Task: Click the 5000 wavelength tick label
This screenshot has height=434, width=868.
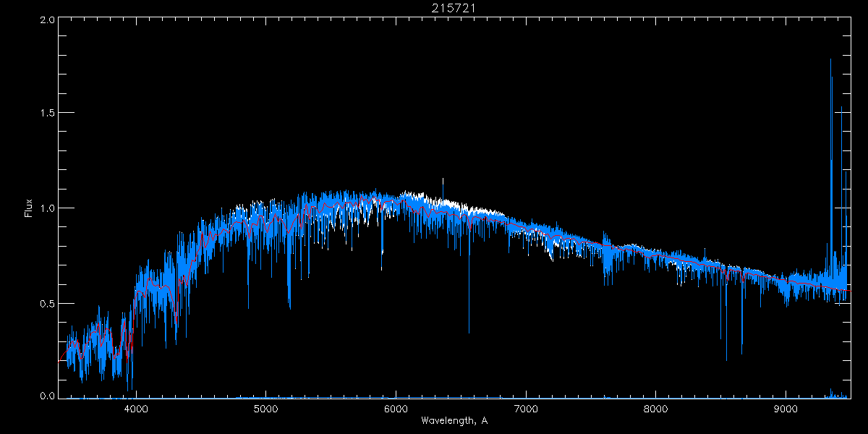Action: 266,408
